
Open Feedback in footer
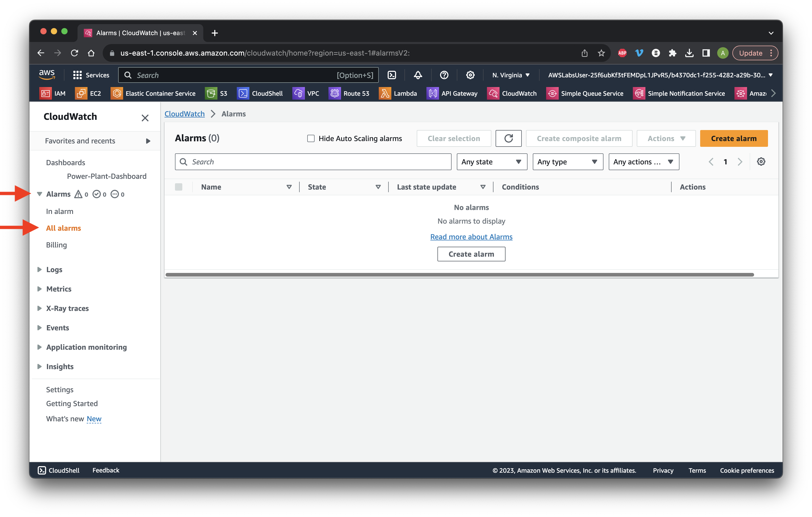(106, 470)
